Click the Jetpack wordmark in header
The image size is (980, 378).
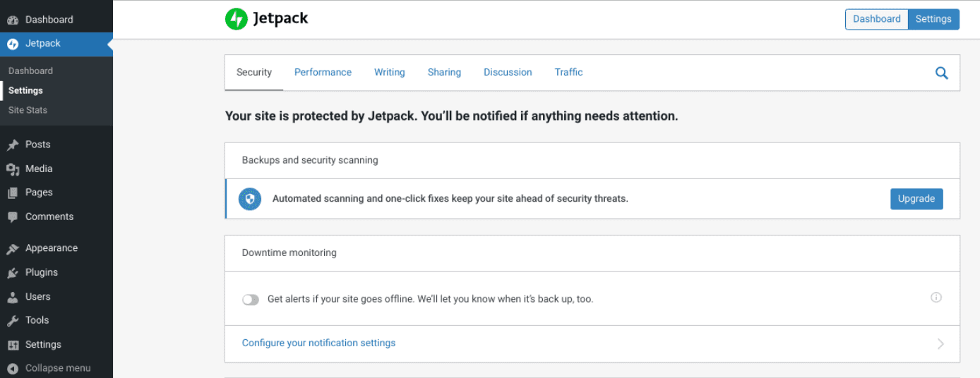click(x=281, y=19)
